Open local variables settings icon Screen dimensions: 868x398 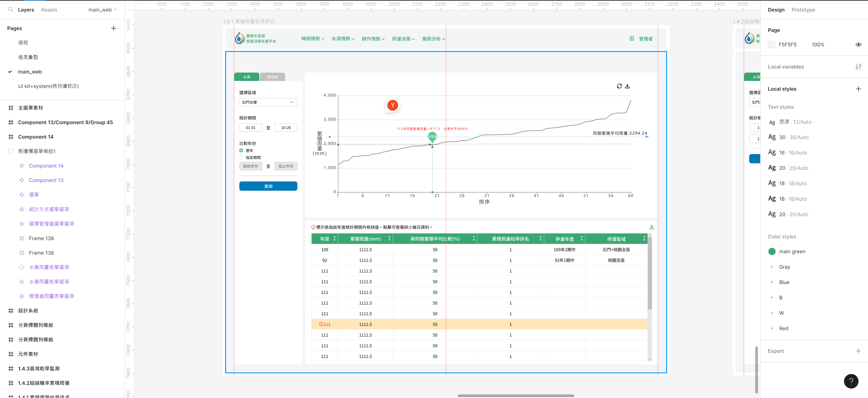(858, 67)
